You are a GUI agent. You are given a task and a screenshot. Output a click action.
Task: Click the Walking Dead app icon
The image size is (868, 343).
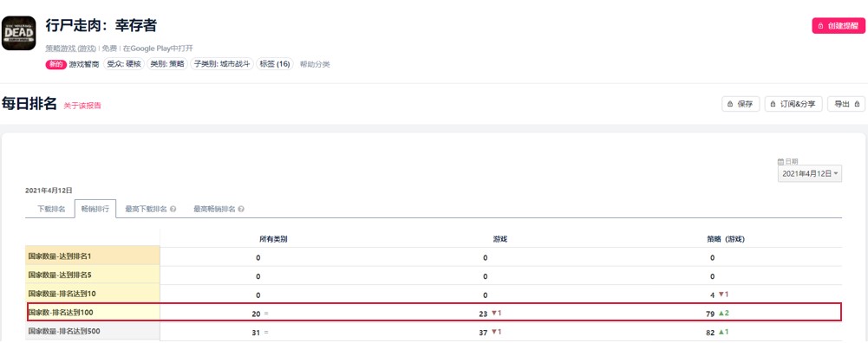[19, 33]
